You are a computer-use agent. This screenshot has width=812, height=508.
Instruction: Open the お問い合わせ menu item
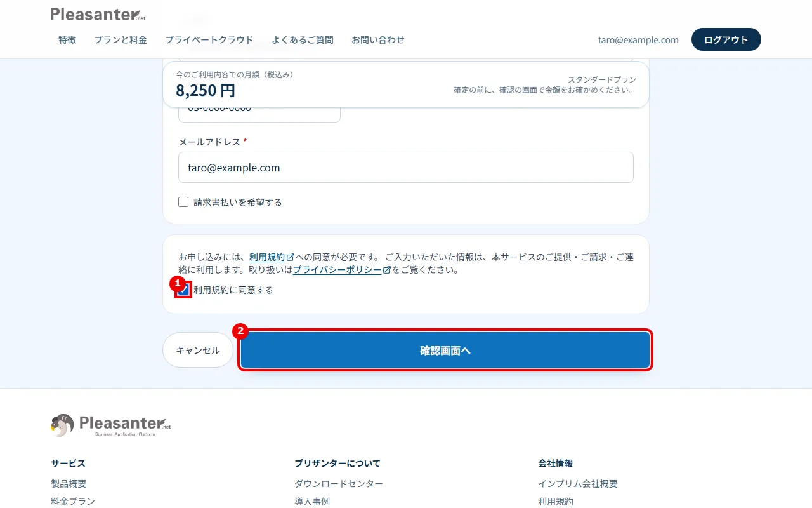click(x=378, y=39)
